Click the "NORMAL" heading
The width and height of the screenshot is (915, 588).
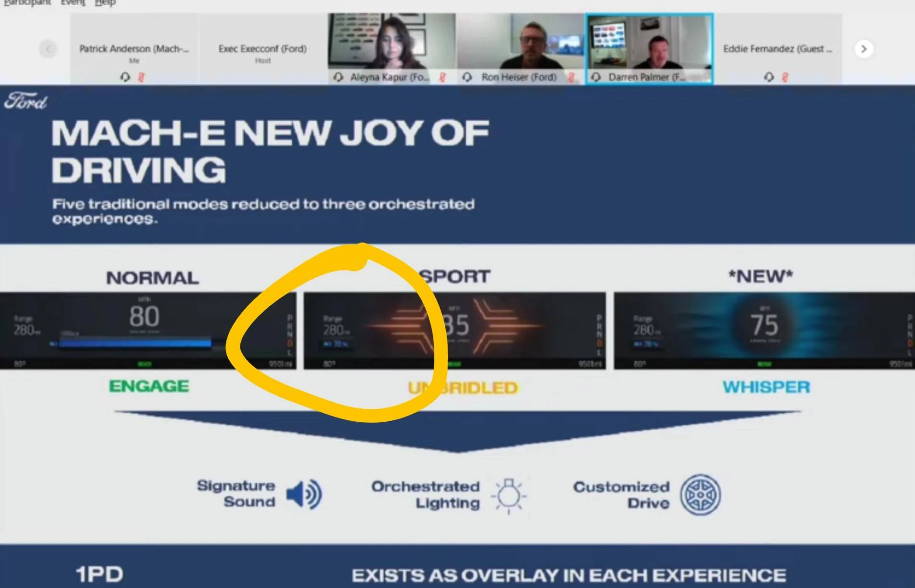pos(152,278)
